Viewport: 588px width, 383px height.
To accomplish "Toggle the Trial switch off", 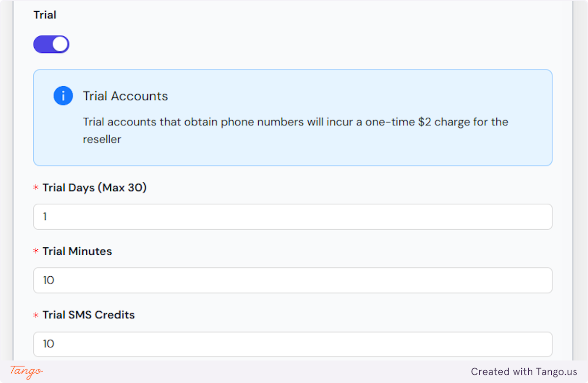I will click(51, 44).
